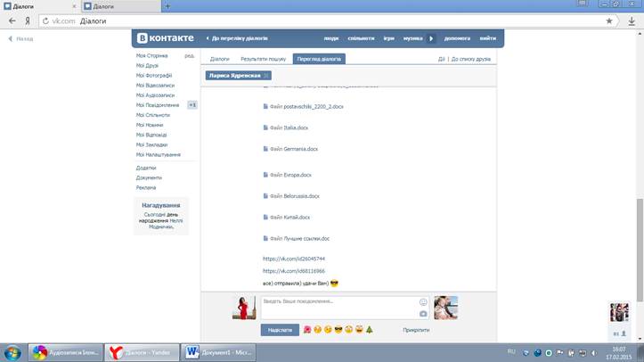Open the audio player taskbar item

pyautogui.click(x=66, y=352)
